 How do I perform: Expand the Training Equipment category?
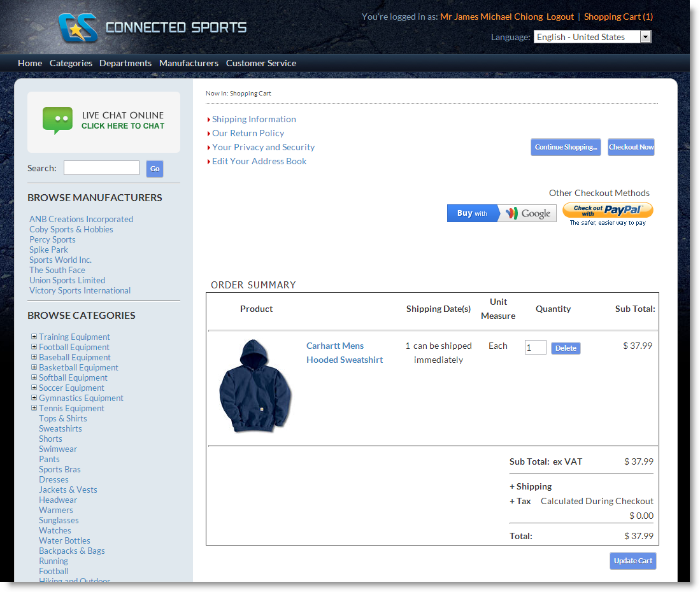tap(34, 336)
